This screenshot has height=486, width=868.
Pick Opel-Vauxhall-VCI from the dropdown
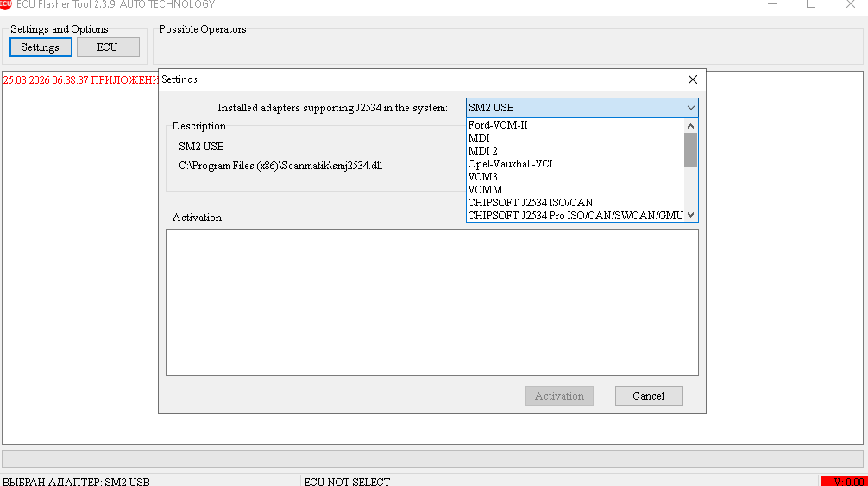click(x=510, y=164)
